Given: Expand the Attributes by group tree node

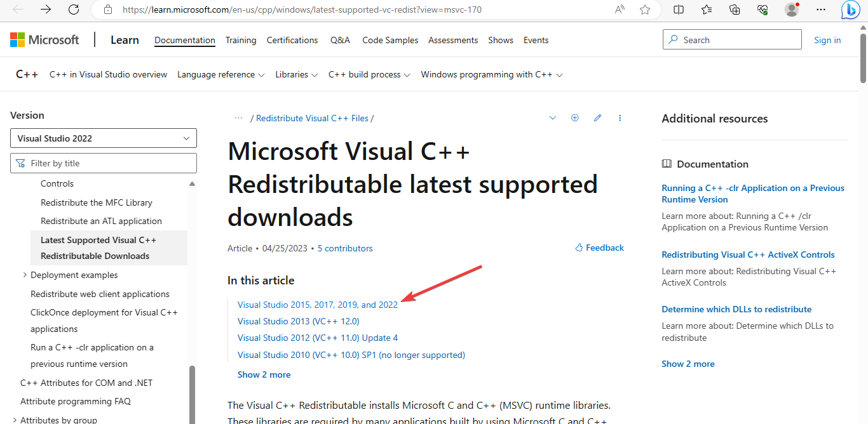Looking at the screenshot, I should click(15, 420).
